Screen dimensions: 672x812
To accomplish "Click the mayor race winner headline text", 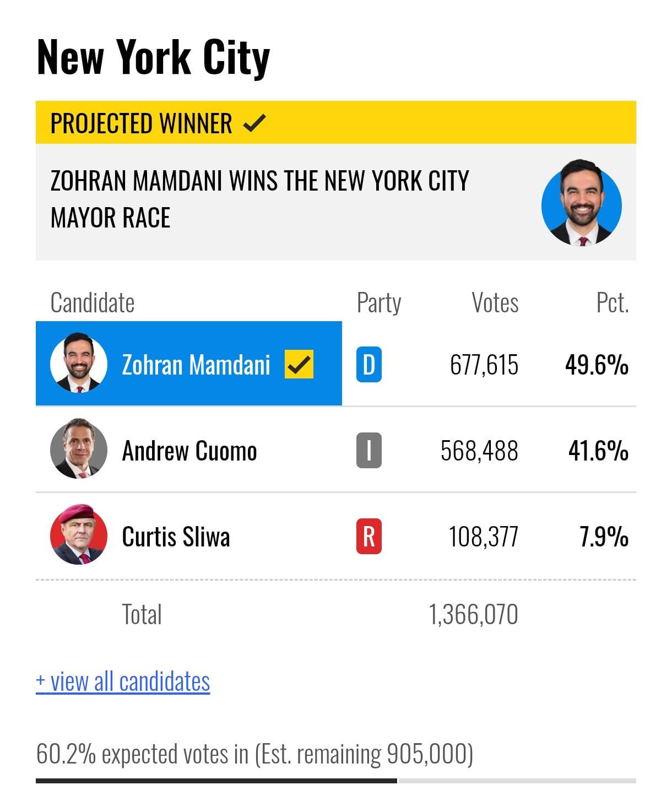I will tap(259, 199).
